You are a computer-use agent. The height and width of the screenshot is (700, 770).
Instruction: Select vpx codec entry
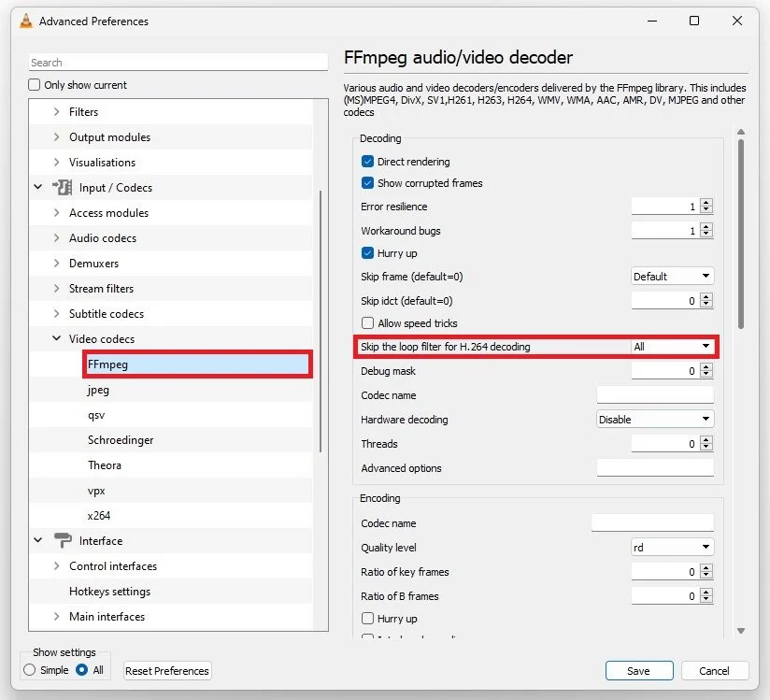(96, 491)
